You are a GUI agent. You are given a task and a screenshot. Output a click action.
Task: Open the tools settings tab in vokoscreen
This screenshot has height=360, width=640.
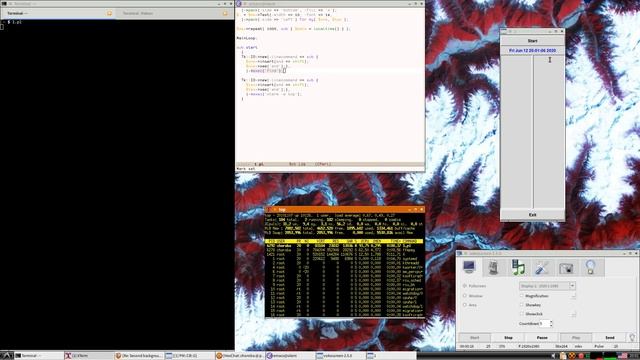click(542, 267)
